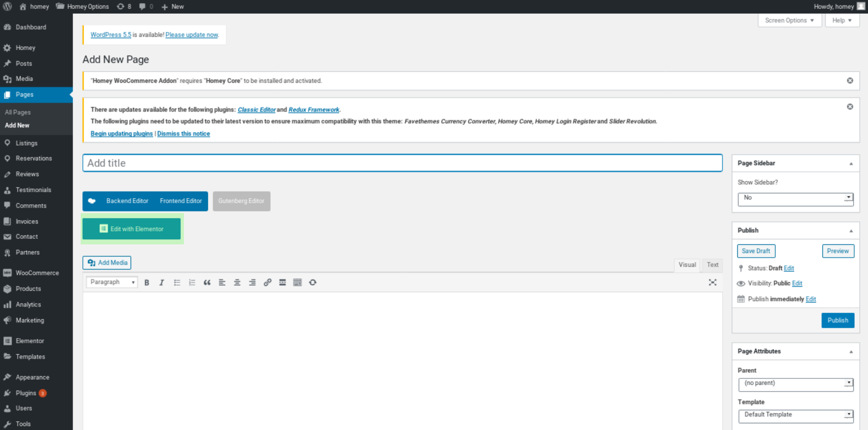
Task: Align text left
Action: [222, 282]
